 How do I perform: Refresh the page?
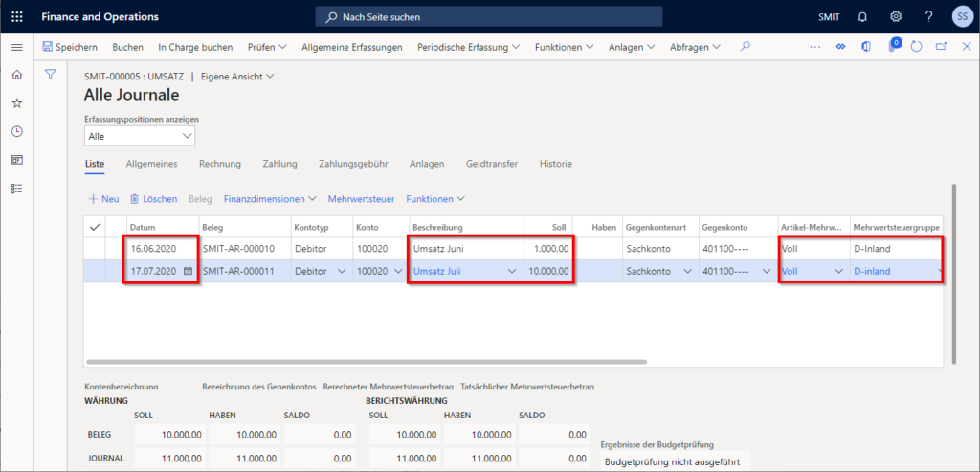(x=916, y=47)
